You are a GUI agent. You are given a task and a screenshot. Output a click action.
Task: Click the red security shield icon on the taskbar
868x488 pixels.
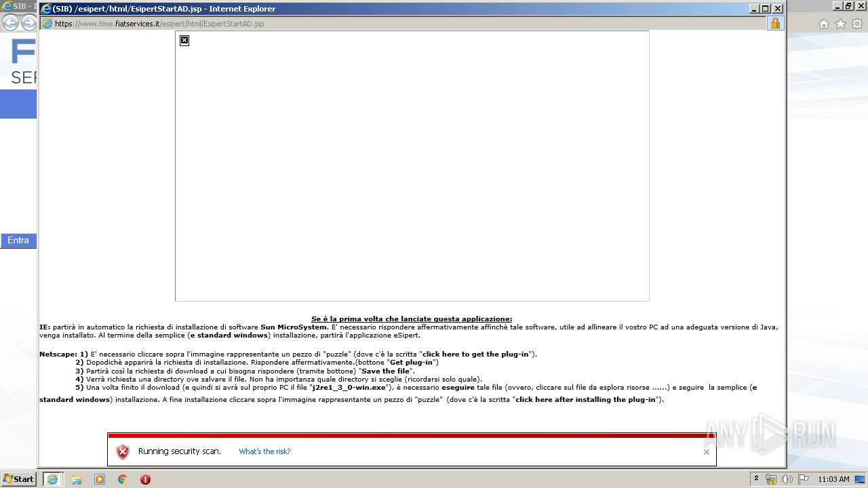tap(145, 479)
